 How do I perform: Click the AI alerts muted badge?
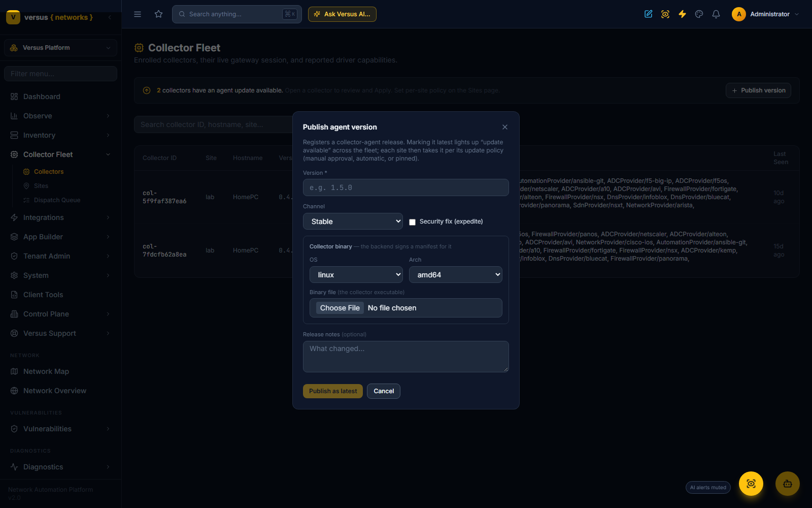pyautogui.click(x=708, y=488)
